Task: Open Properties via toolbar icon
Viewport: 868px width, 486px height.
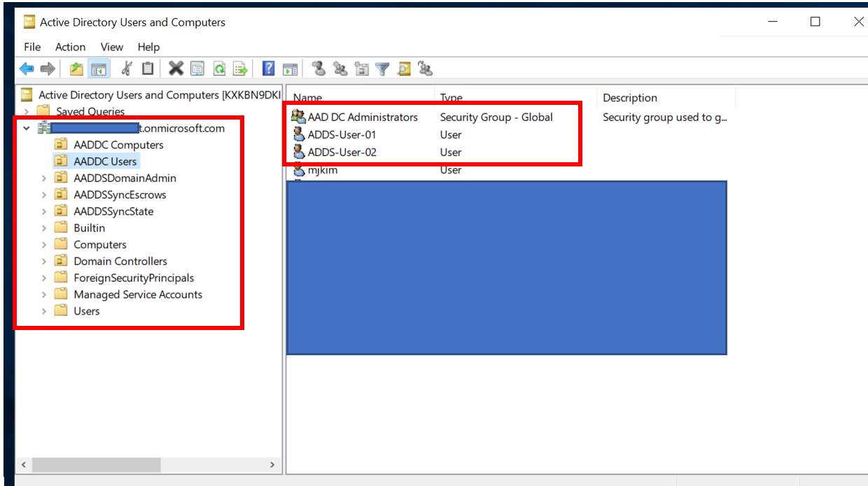Action: pyautogui.click(x=197, y=69)
